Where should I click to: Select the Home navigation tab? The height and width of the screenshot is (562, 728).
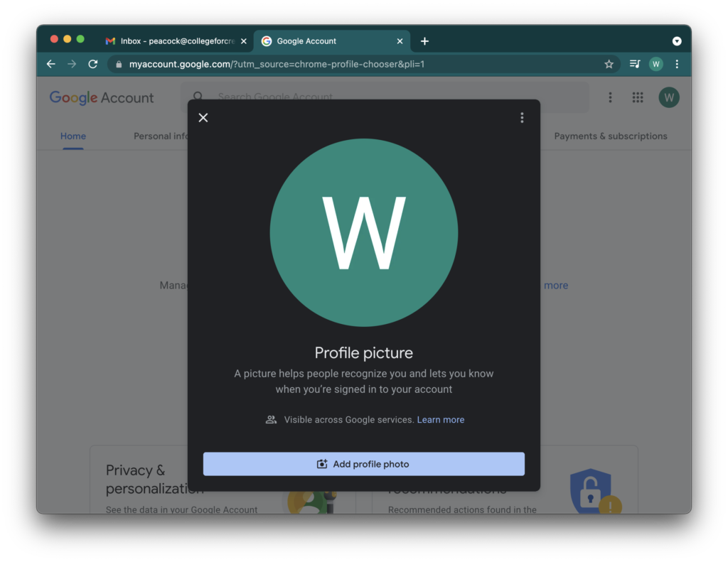[73, 136]
